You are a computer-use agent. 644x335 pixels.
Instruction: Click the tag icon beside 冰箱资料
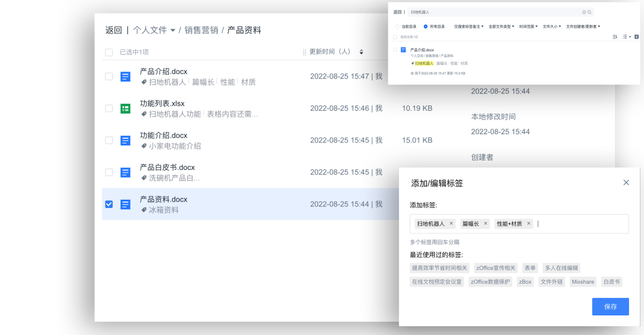tap(144, 210)
